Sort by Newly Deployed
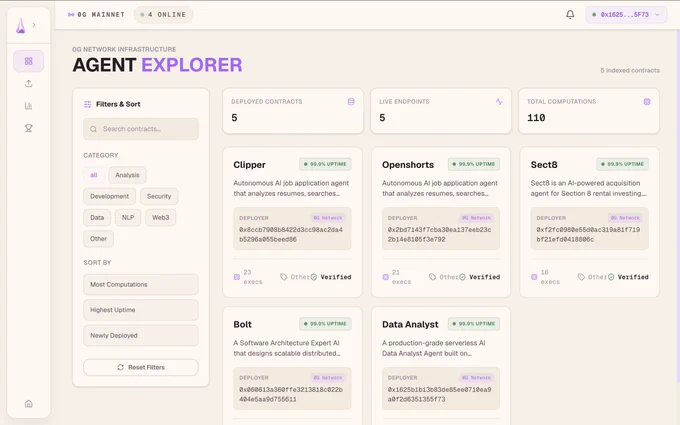 [141, 336]
